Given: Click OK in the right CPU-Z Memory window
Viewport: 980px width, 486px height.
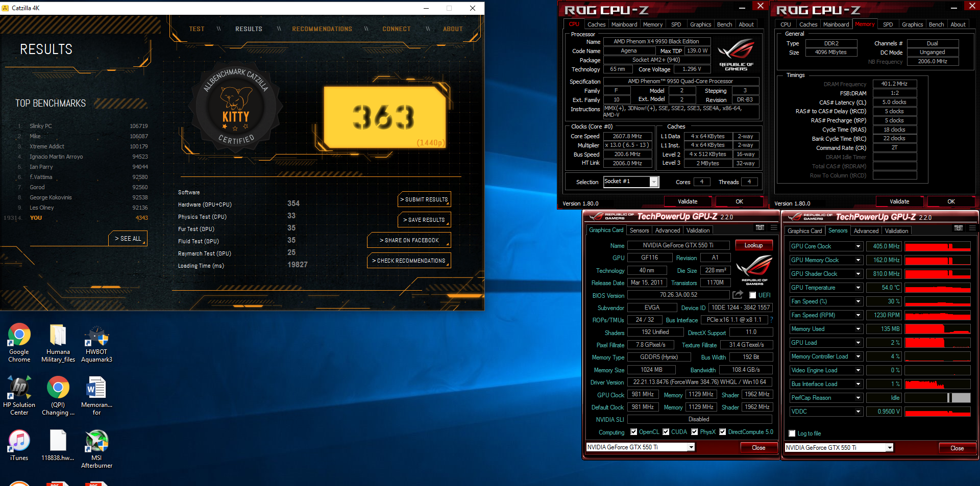Looking at the screenshot, I should (951, 201).
